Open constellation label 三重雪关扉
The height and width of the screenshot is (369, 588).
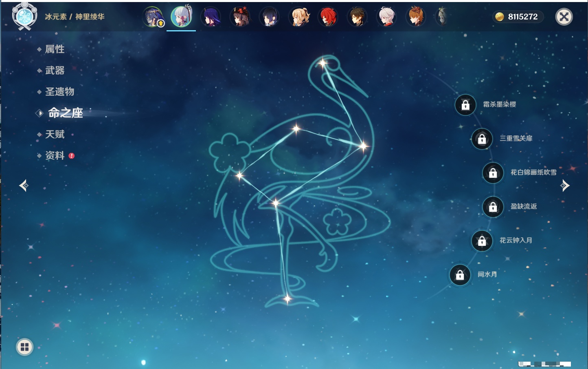[x=516, y=138]
